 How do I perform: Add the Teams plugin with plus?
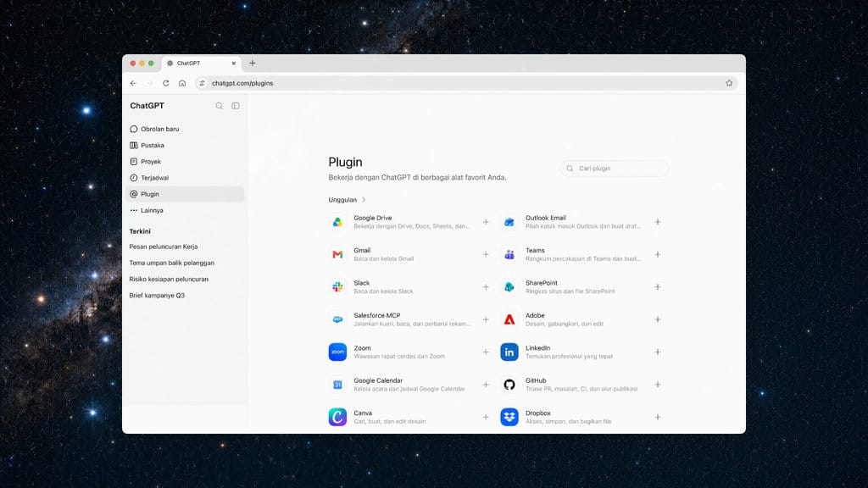pyautogui.click(x=658, y=254)
